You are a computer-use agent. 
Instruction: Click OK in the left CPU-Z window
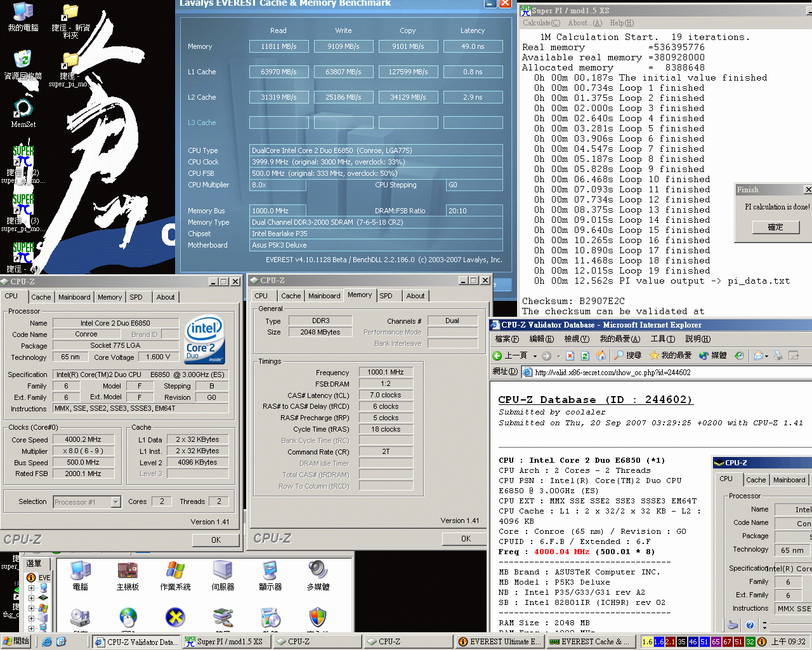click(x=216, y=540)
